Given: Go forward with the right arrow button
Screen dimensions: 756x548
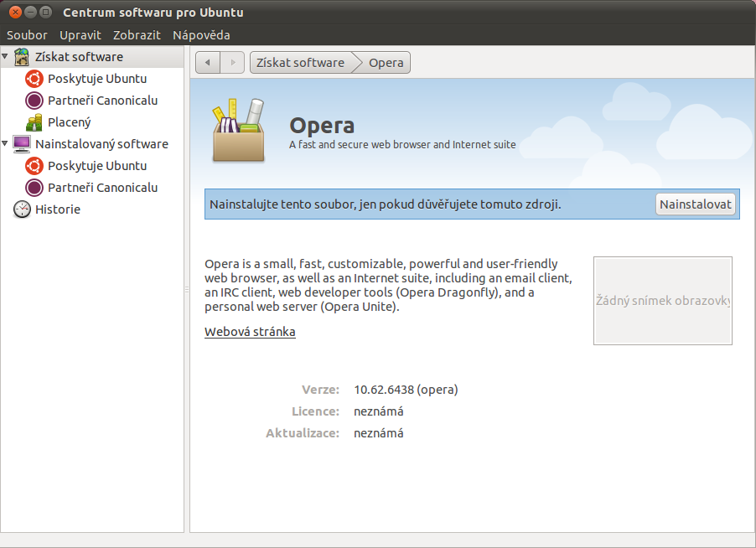Looking at the screenshot, I should click(x=232, y=63).
